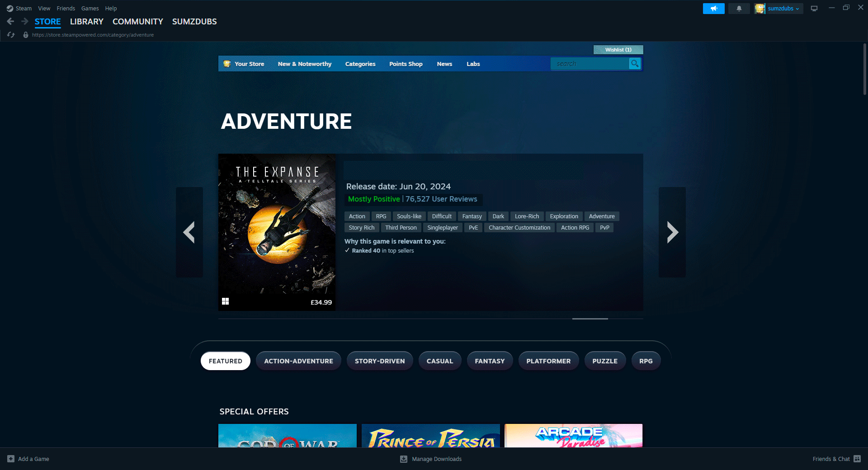
Task: Open The Expanse game capsule
Action: click(277, 232)
